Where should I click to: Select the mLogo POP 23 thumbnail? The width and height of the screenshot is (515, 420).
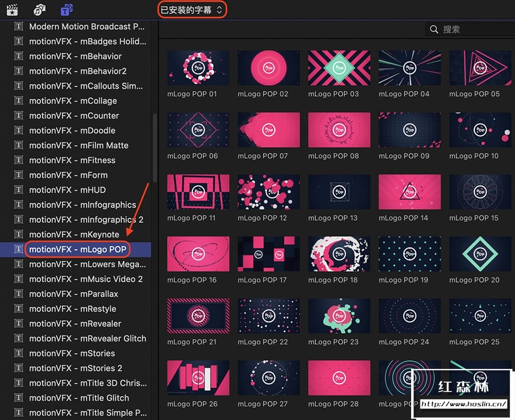click(x=339, y=316)
